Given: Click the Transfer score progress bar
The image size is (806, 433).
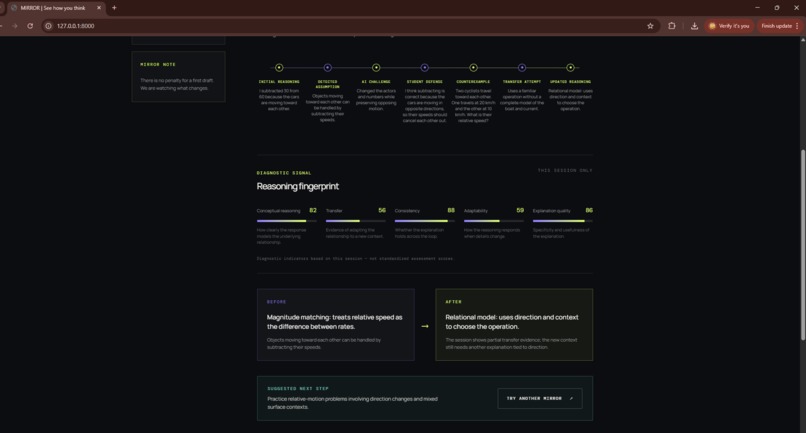Looking at the screenshot, I should tap(356, 221).
